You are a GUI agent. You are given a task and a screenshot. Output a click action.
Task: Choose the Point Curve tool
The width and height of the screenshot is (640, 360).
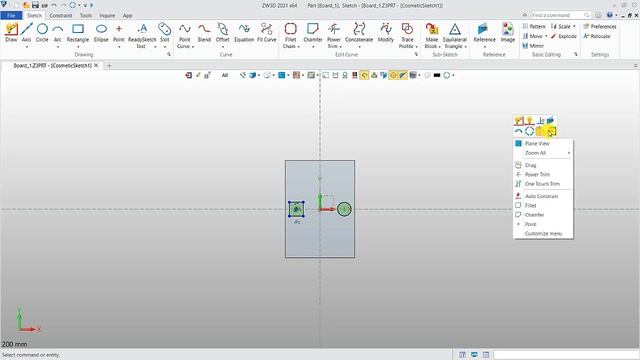coord(185,36)
